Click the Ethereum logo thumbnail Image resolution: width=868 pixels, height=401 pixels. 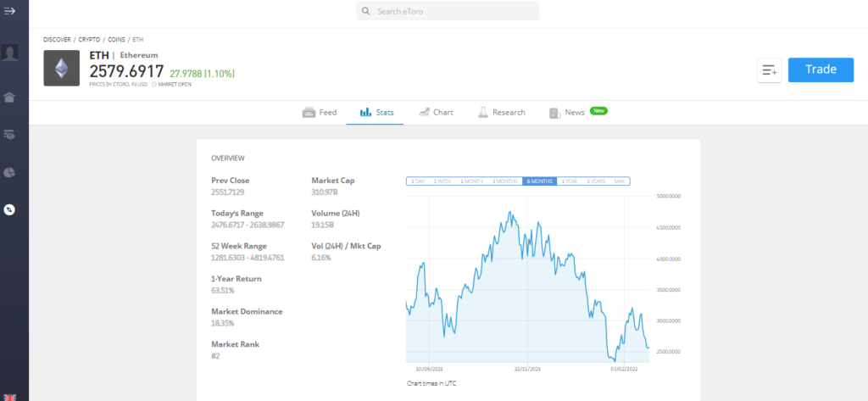[x=61, y=68]
